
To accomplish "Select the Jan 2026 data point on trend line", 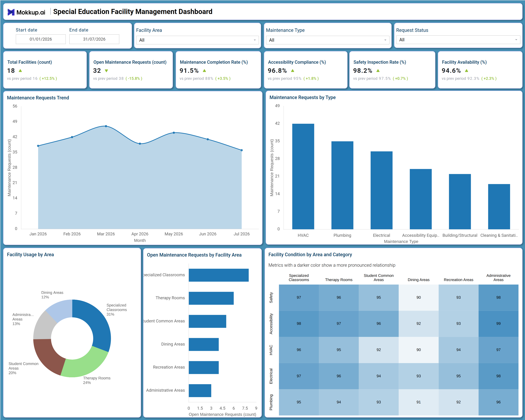I will pyautogui.click(x=38, y=146).
